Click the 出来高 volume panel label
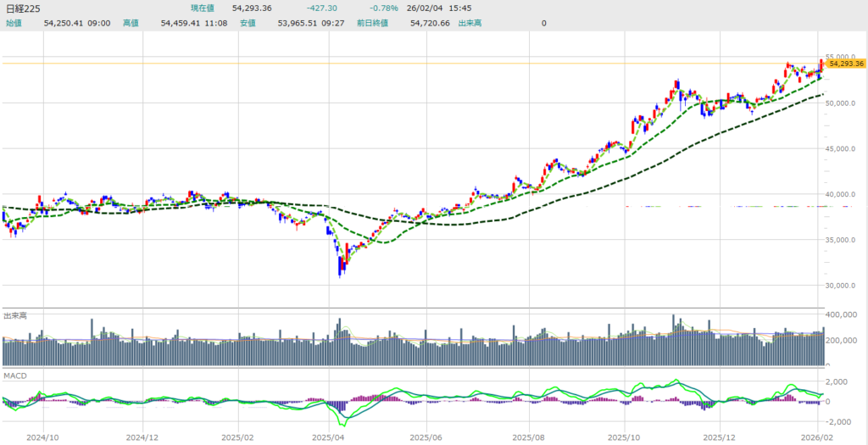 [x=14, y=315]
